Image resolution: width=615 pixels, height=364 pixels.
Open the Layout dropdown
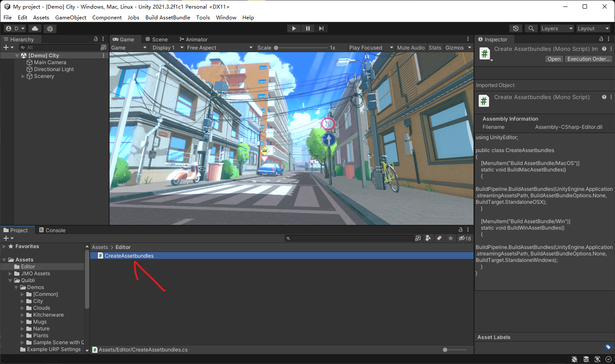593,28
